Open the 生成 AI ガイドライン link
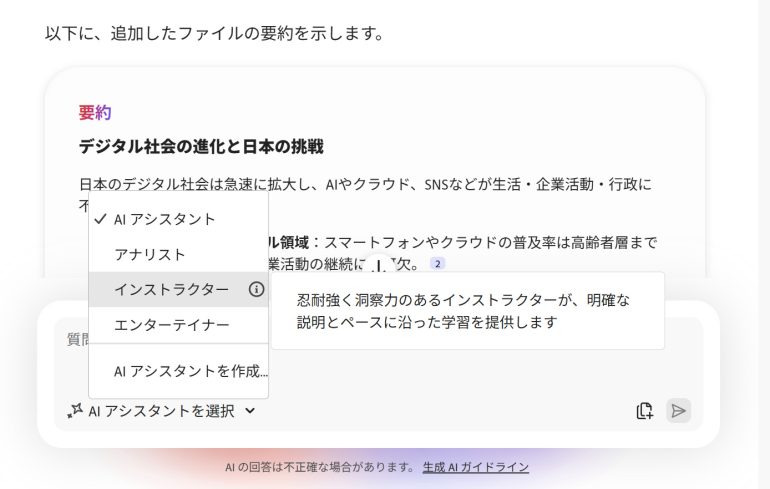Viewport: 770px width, 489px height. pos(475,467)
